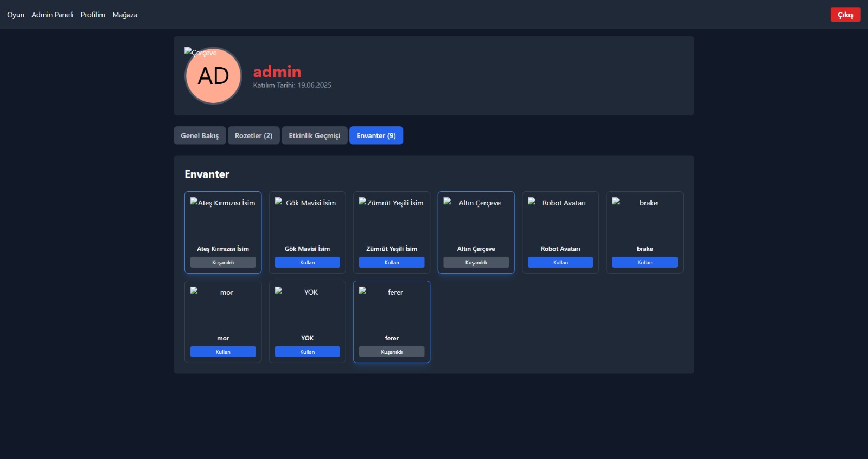Screen dimensions: 868x459
Task: Click the Robot Avatarı item image
Action: 560,219
